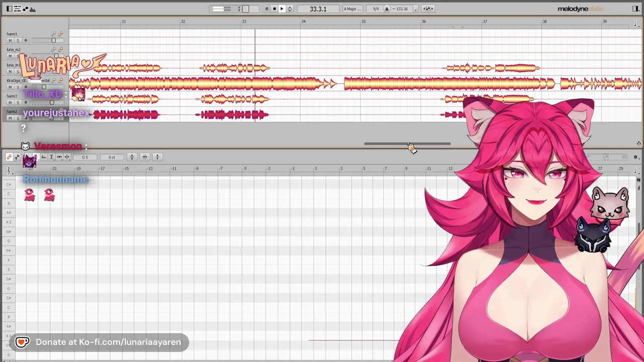Toggle the left panel view icon
This screenshot has width=644, height=362.
click(x=9, y=9)
